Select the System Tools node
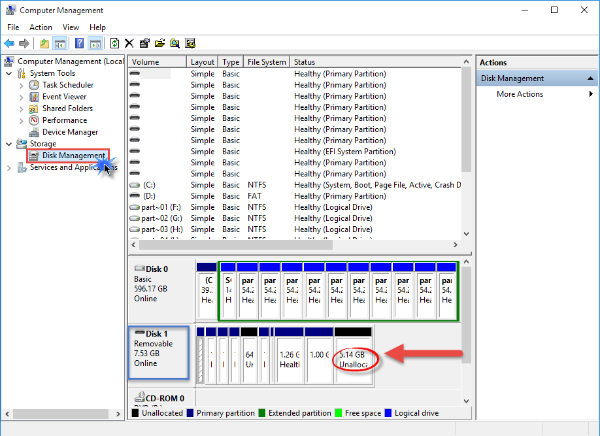The height and width of the screenshot is (436, 600). tap(52, 73)
